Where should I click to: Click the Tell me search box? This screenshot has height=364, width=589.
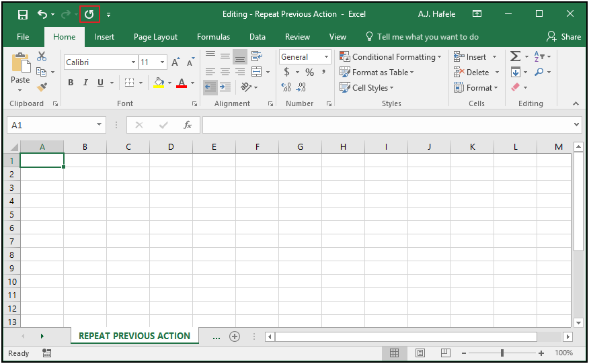pyautogui.click(x=422, y=37)
